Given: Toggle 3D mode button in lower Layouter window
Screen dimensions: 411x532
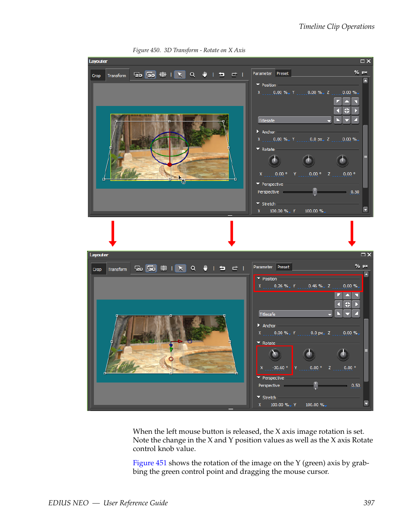Looking at the screenshot, I should click(x=151, y=268).
